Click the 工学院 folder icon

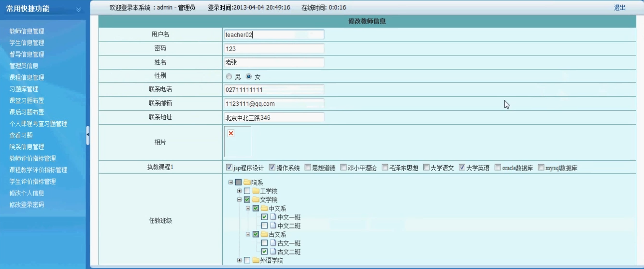pos(256,191)
